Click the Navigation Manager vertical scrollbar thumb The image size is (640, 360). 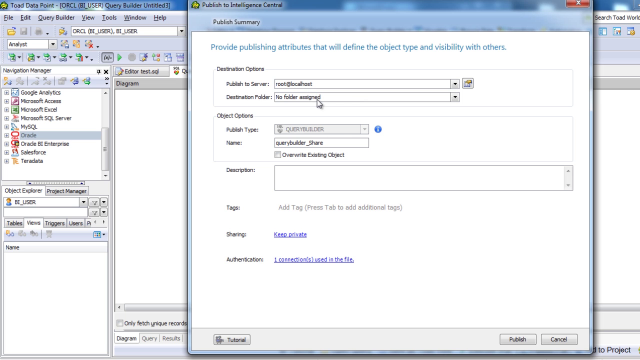coord(105,149)
